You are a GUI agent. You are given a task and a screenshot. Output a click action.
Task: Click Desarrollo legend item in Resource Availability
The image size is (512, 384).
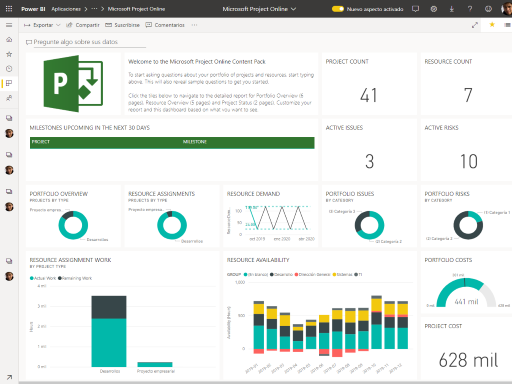pos(281,275)
